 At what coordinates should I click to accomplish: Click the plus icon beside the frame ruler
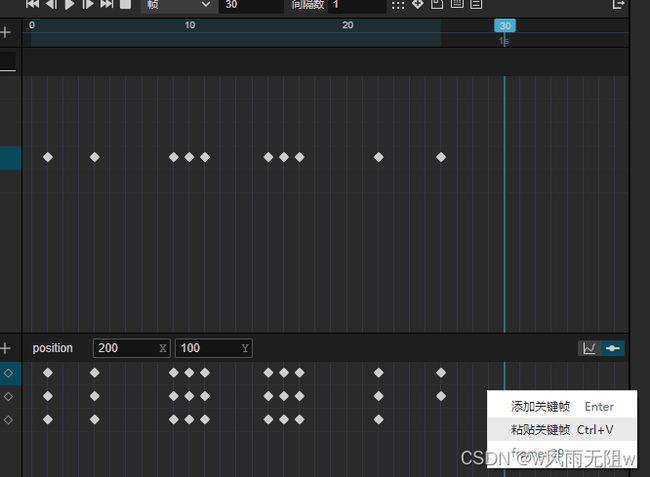click(x=5, y=32)
